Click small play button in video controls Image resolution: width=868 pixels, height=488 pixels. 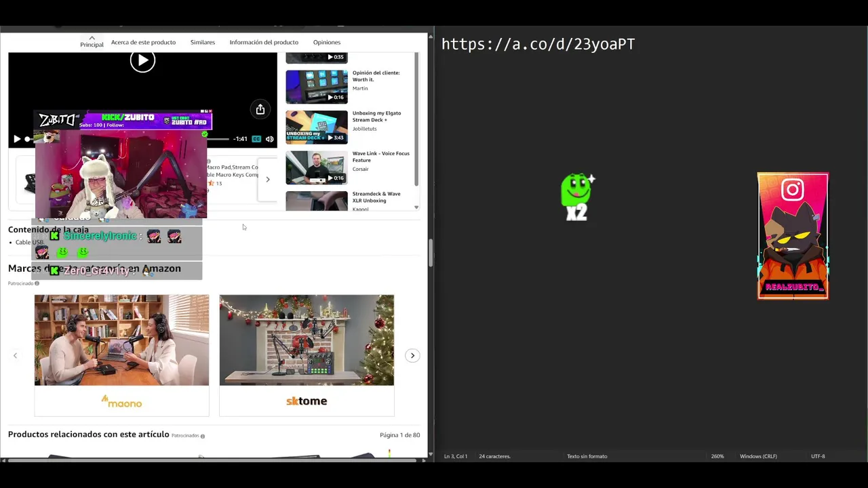[17, 139]
